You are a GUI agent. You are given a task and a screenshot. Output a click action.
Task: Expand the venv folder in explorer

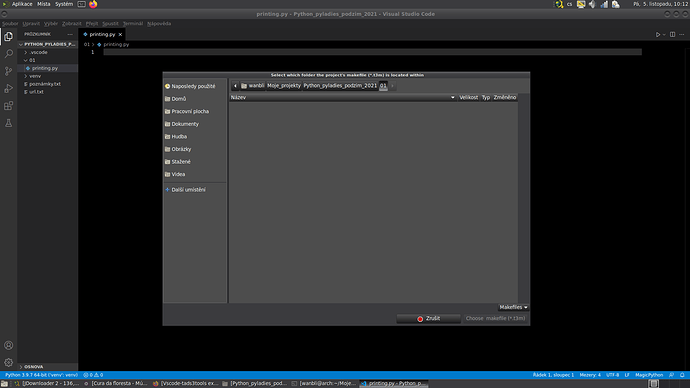coord(35,76)
